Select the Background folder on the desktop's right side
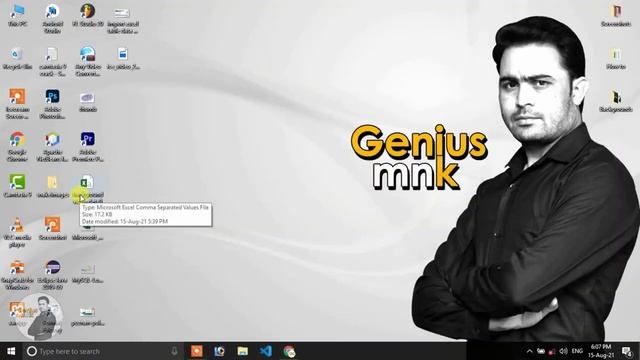The image size is (640, 360). (616, 101)
